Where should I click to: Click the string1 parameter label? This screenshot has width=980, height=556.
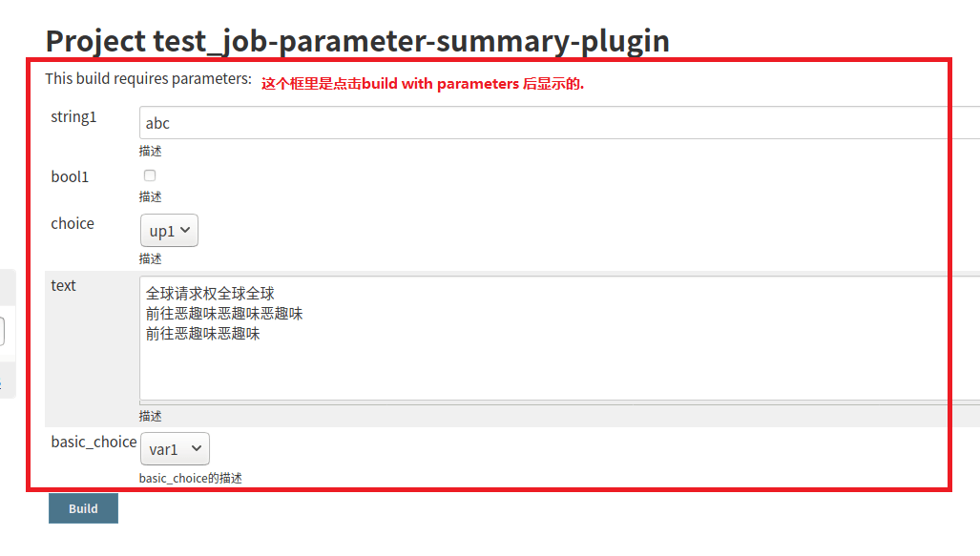(x=74, y=117)
